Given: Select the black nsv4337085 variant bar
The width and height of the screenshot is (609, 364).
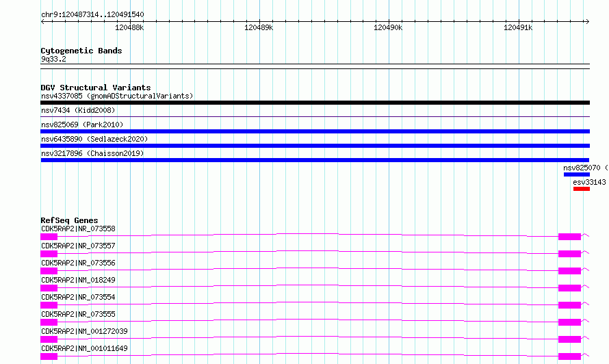Looking at the screenshot, I should click(315, 103).
